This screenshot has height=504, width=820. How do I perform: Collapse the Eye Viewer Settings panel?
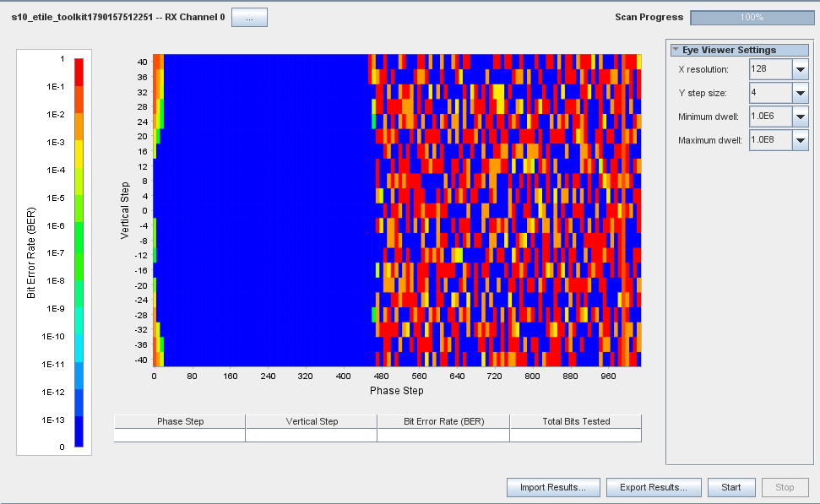676,50
